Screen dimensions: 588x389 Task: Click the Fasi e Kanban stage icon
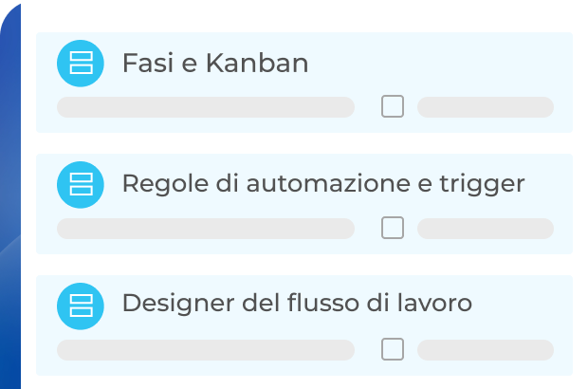point(81,64)
